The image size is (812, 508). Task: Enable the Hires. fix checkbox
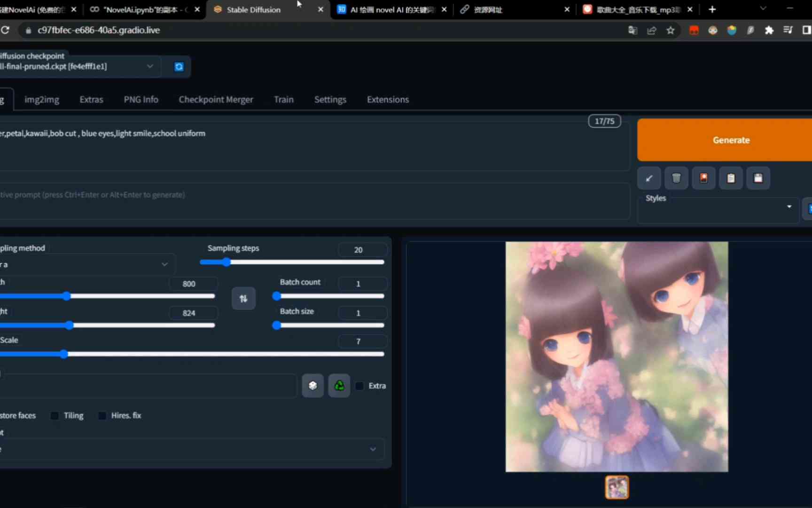tap(102, 416)
